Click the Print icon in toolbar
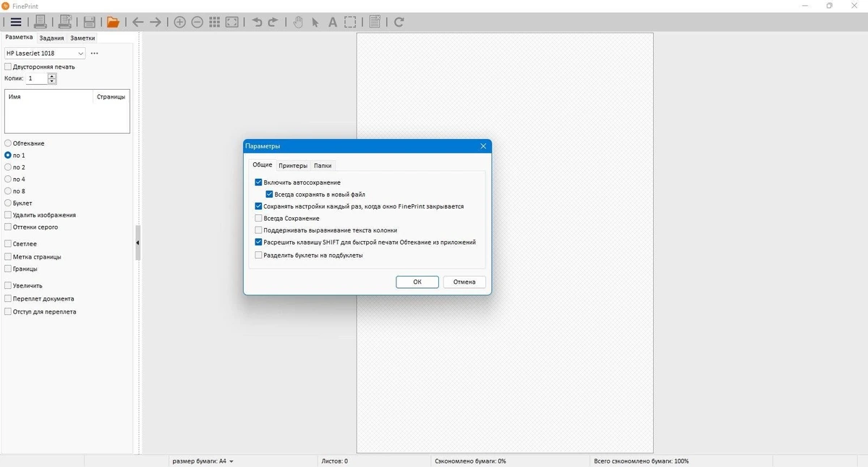 coord(41,22)
